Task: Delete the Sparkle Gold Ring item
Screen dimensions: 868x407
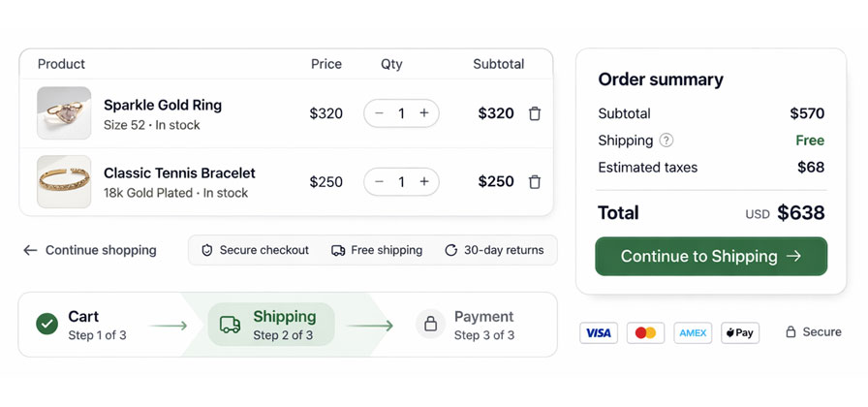Action: coord(535,113)
